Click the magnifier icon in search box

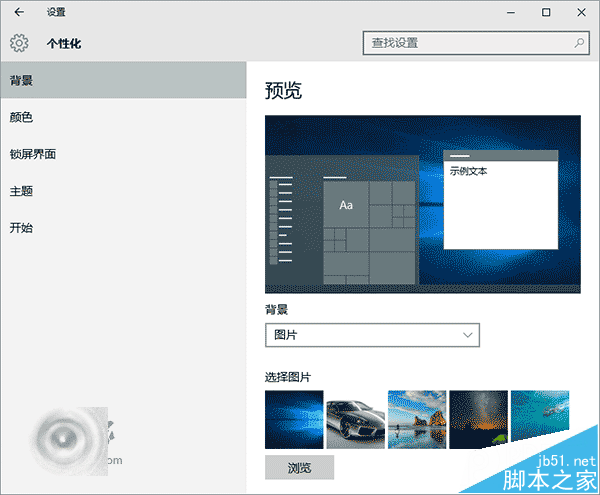[579, 43]
